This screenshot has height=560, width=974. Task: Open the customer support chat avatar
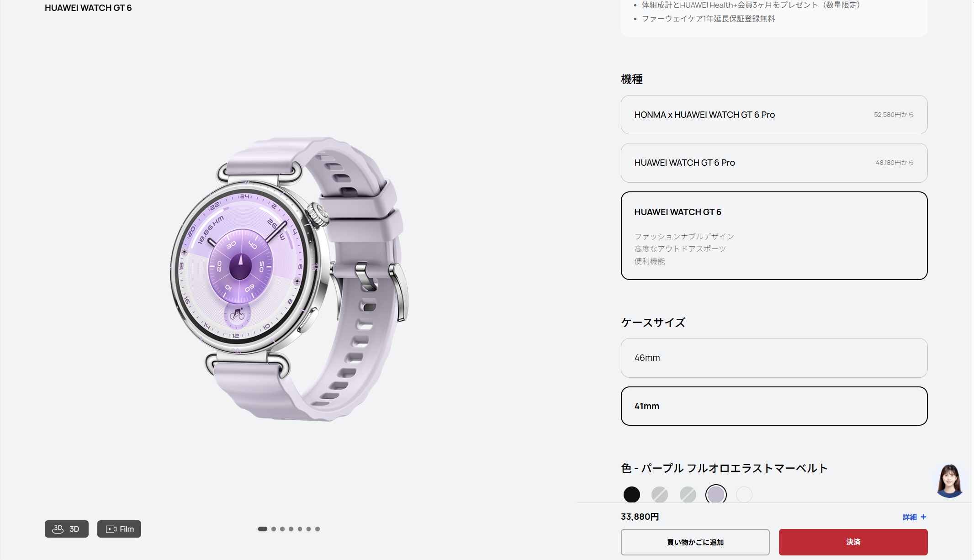pos(949,481)
